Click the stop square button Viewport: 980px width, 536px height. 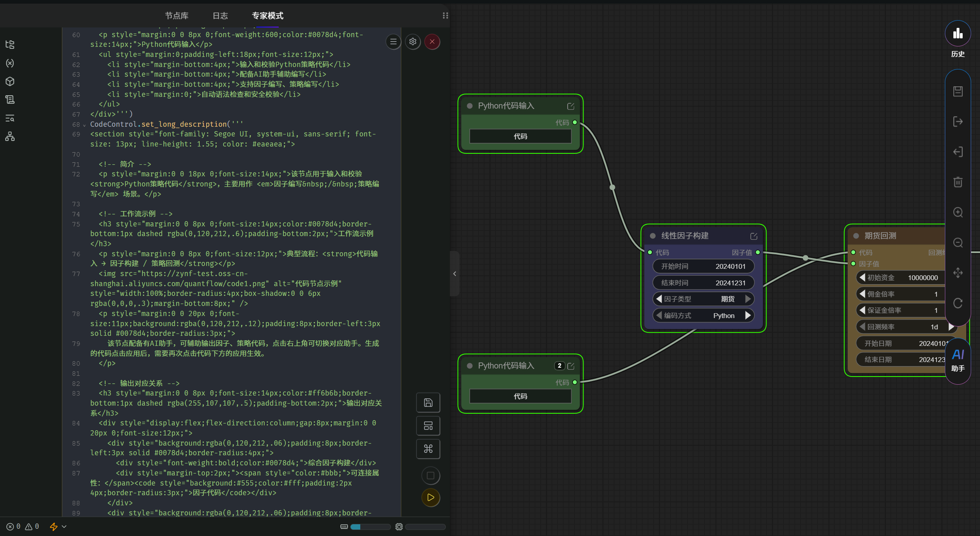coord(430,475)
